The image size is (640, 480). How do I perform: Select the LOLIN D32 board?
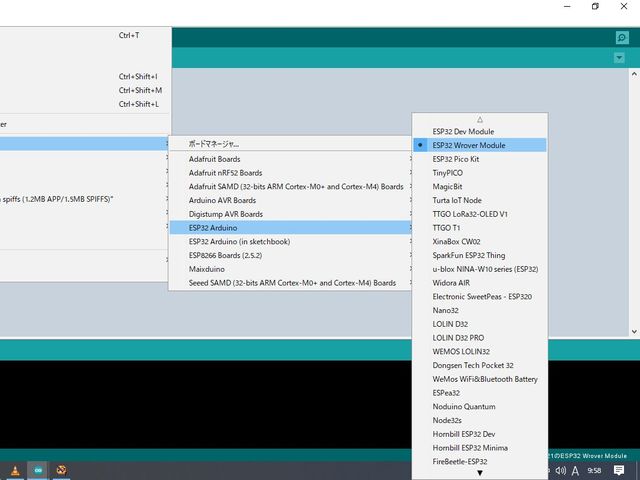click(x=480, y=324)
